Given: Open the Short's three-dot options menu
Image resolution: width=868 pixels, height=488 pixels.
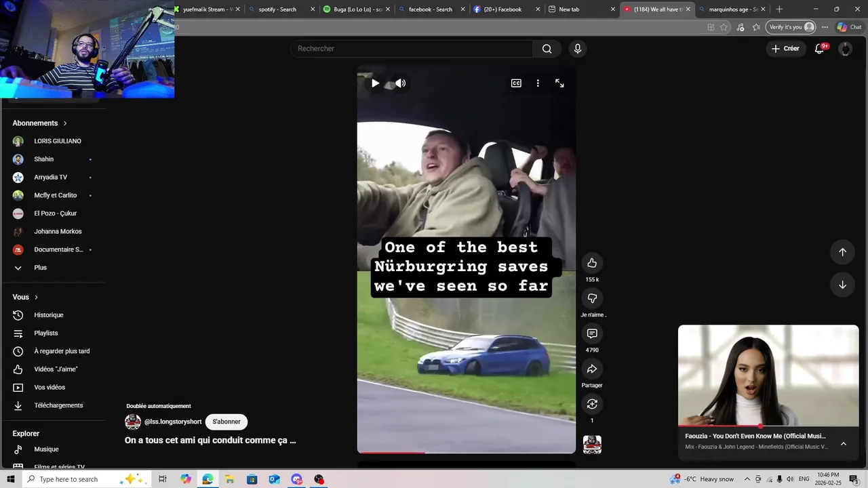Looking at the screenshot, I should 538,83.
